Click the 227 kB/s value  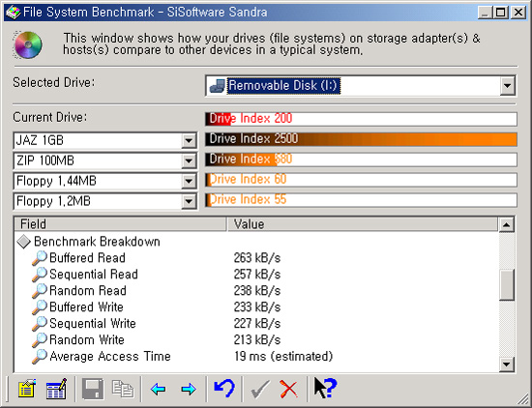(257, 324)
